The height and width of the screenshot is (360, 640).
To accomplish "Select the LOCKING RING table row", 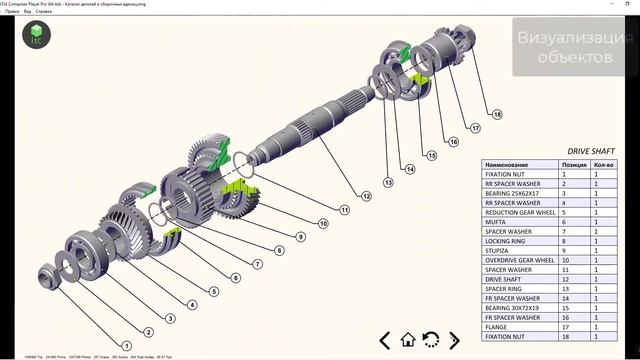I will click(x=549, y=241).
